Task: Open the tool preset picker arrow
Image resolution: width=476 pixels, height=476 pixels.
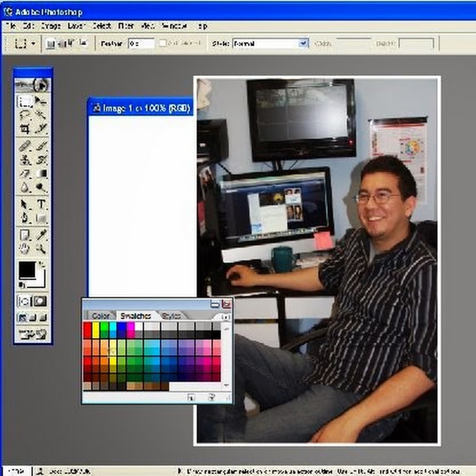Action: [x=34, y=44]
